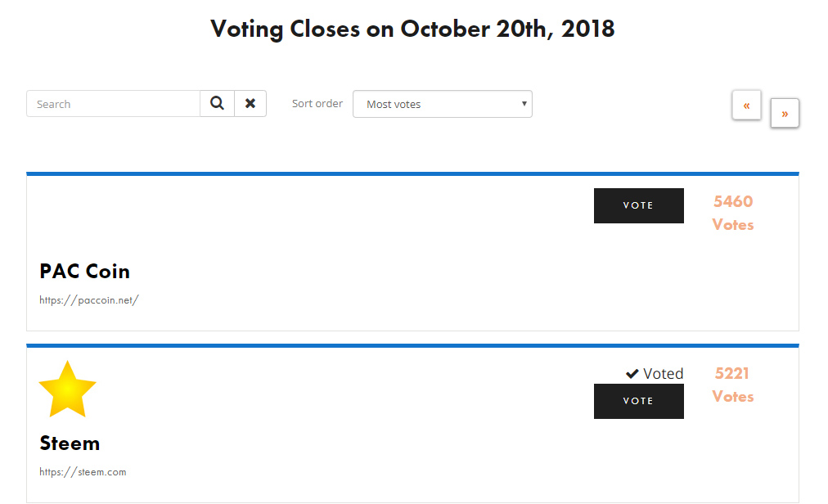Click the yellow star icon for Steem

pos(68,389)
